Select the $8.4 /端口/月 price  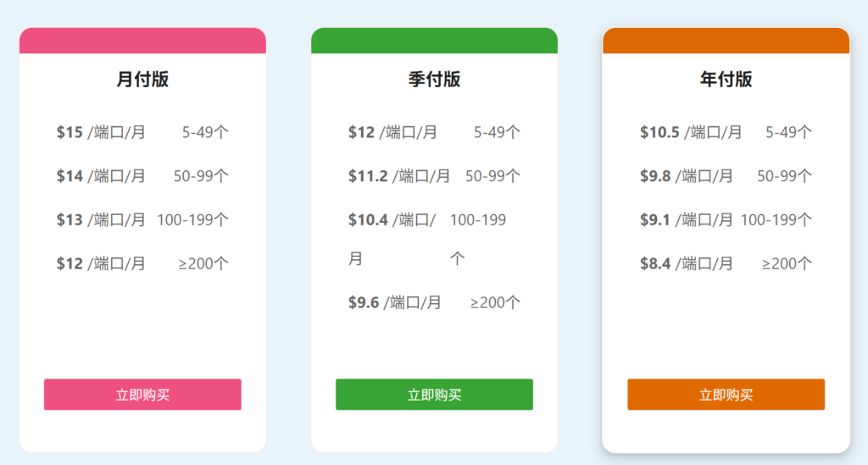point(686,263)
